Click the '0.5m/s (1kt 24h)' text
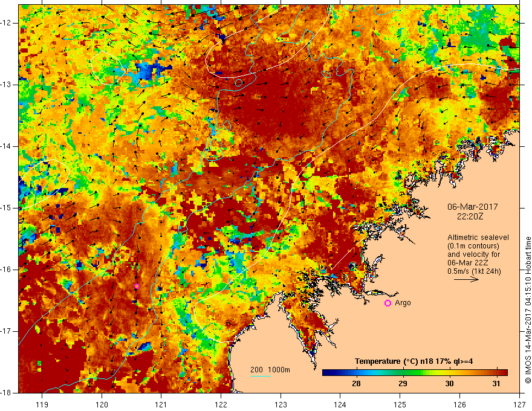 (x=474, y=271)
